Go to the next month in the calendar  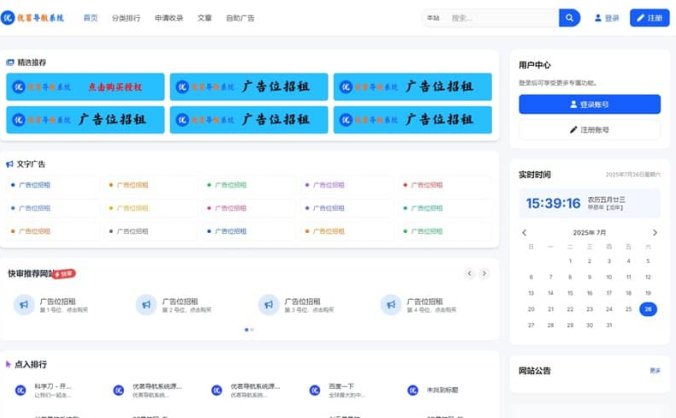(655, 233)
